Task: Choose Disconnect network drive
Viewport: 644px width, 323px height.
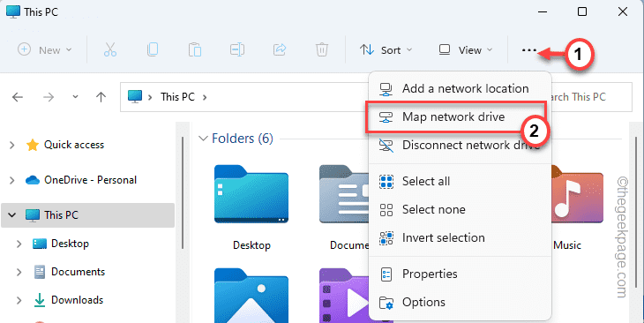Action: (460, 145)
